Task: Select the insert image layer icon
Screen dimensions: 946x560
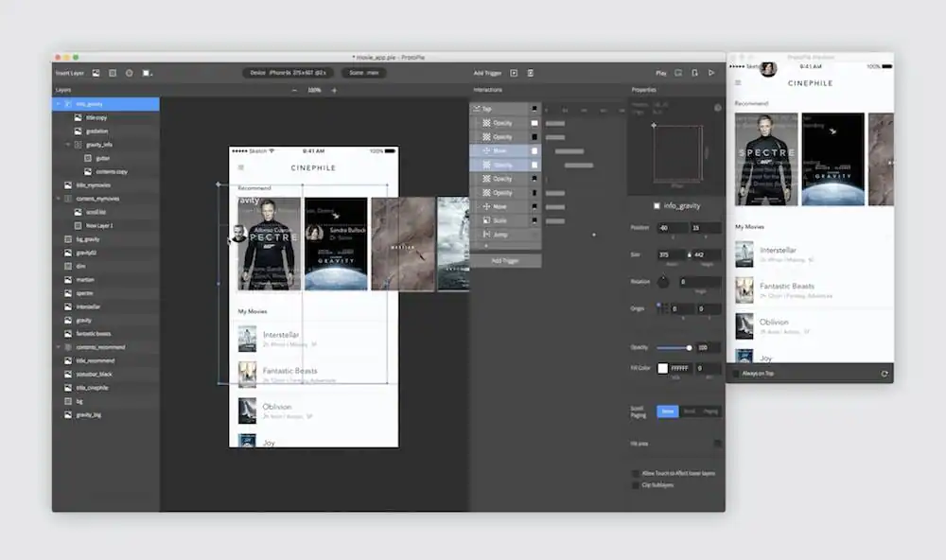Action: (x=96, y=73)
